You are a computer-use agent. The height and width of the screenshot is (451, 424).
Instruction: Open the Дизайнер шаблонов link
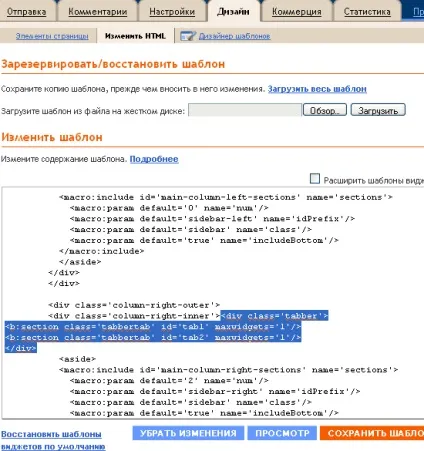point(235,36)
